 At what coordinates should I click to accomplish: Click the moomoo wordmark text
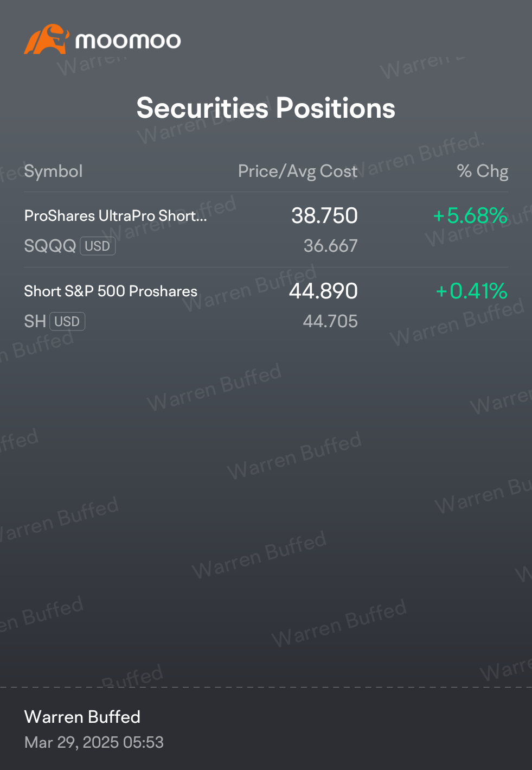128,41
